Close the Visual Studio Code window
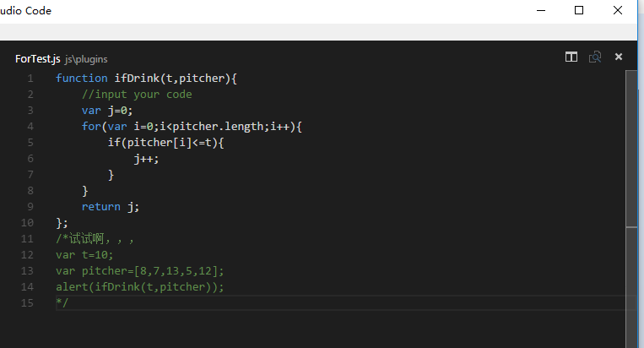644x348 pixels. (x=618, y=10)
